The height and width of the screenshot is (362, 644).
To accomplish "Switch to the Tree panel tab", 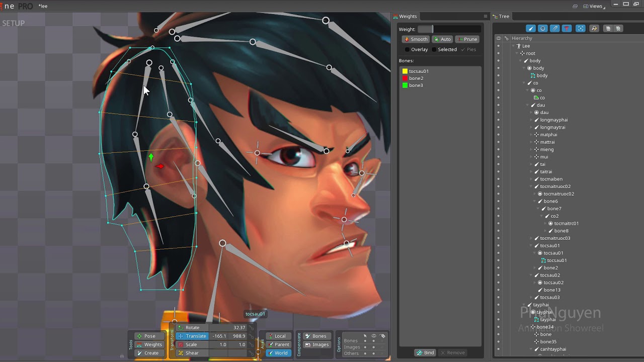I will click(502, 17).
